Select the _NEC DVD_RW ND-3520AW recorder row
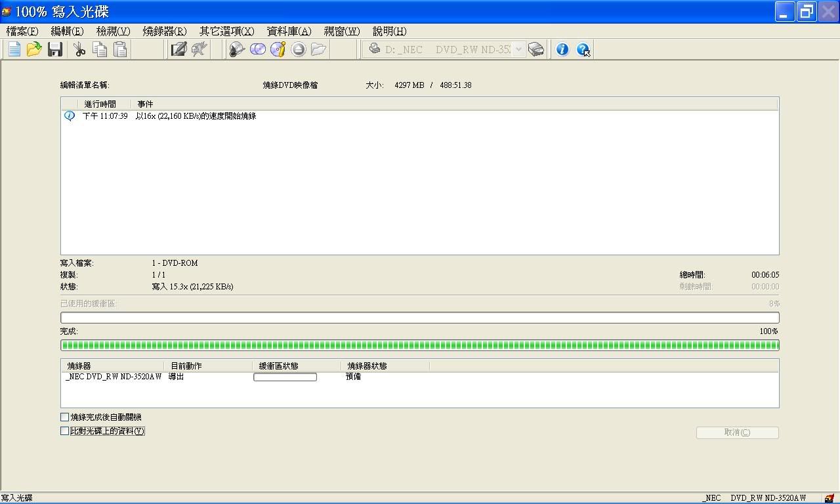The height and width of the screenshot is (504, 840). tap(113, 377)
